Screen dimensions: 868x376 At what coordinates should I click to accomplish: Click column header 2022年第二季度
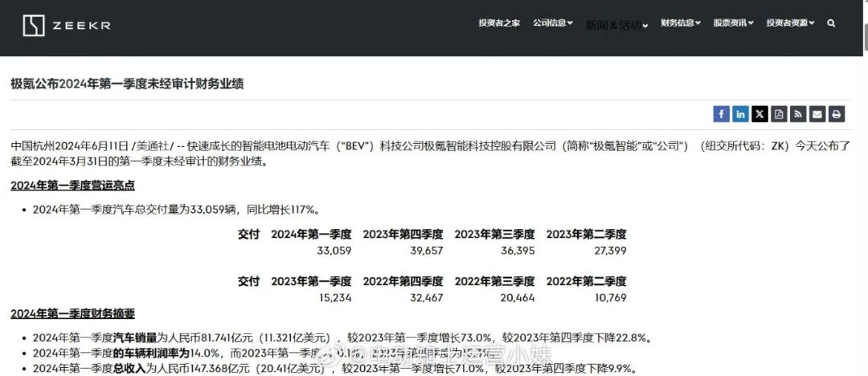click(586, 281)
